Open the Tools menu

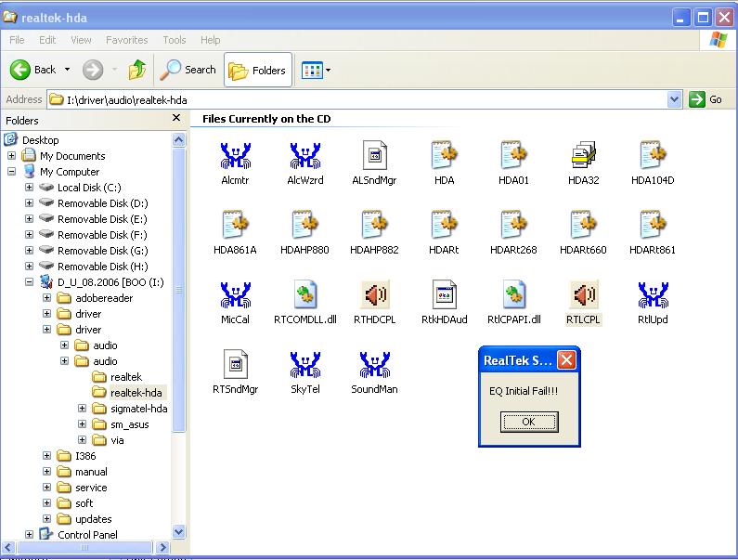[175, 40]
